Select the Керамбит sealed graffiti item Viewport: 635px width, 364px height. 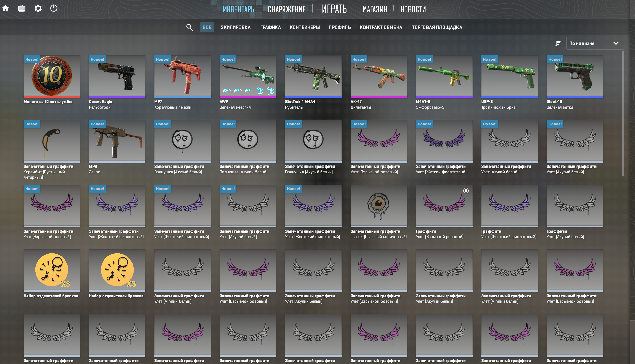click(52, 141)
